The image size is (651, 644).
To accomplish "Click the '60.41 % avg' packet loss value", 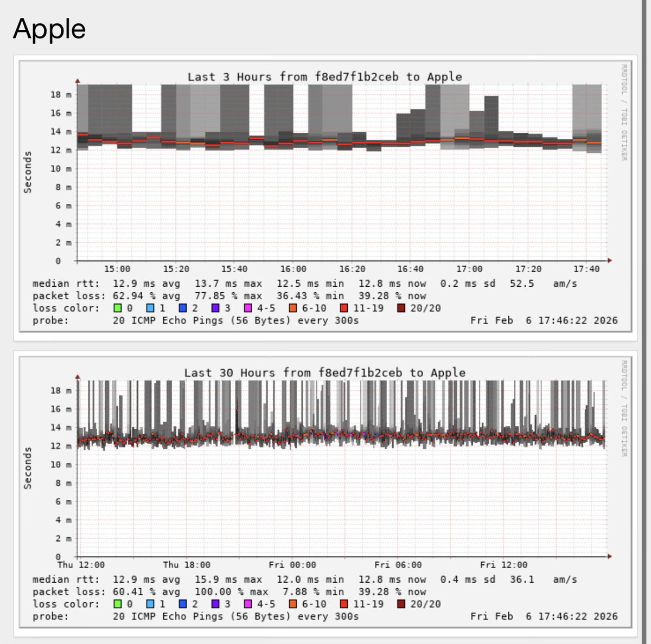I will pos(146,592).
